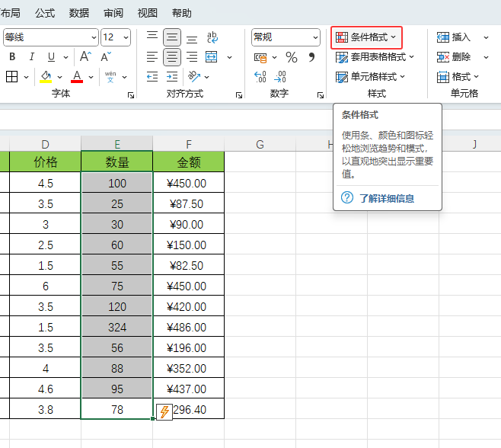This screenshot has width=501, height=448.
Task: Toggle bold formatting
Action: click(x=12, y=57)
